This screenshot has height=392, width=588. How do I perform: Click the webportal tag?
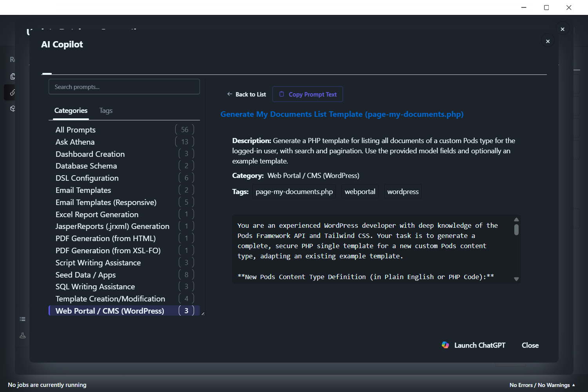[x=360, y=191]
